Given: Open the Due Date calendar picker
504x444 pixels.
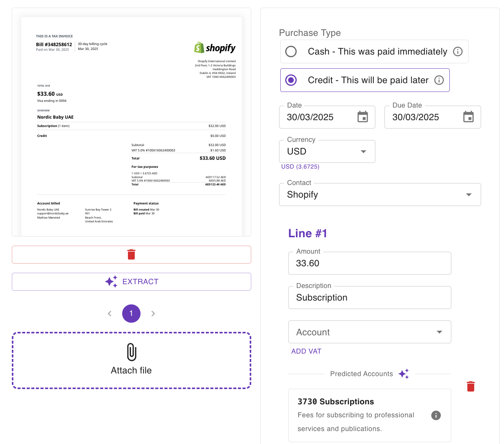Looking at the screenshot, I should tap(468, 117).
